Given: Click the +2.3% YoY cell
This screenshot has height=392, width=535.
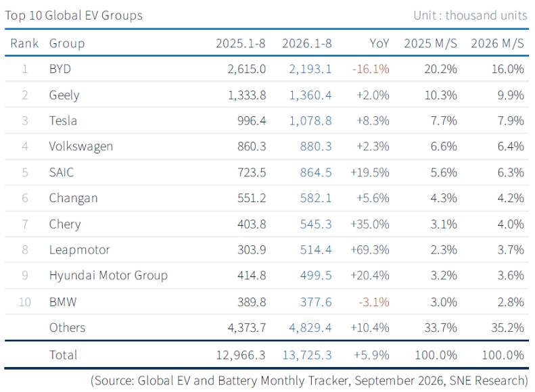Looking at the screenshot, I should (x=373, y=147).
